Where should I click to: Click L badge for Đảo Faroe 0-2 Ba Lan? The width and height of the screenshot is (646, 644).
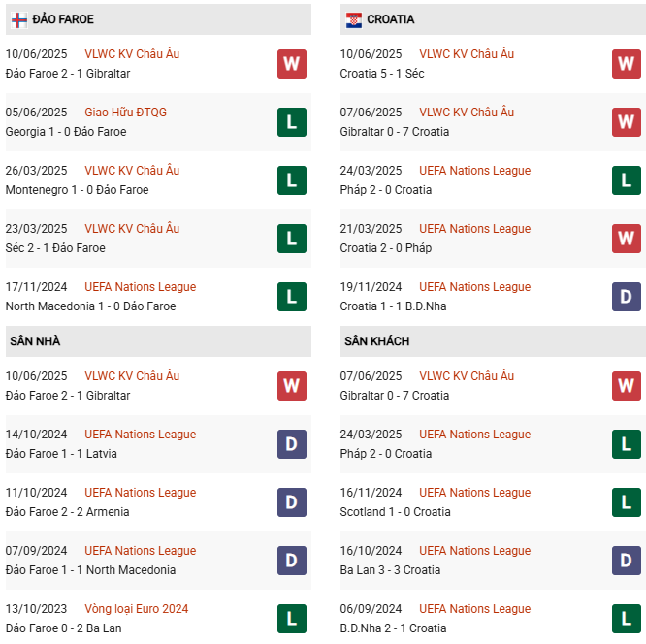point(291,619)
